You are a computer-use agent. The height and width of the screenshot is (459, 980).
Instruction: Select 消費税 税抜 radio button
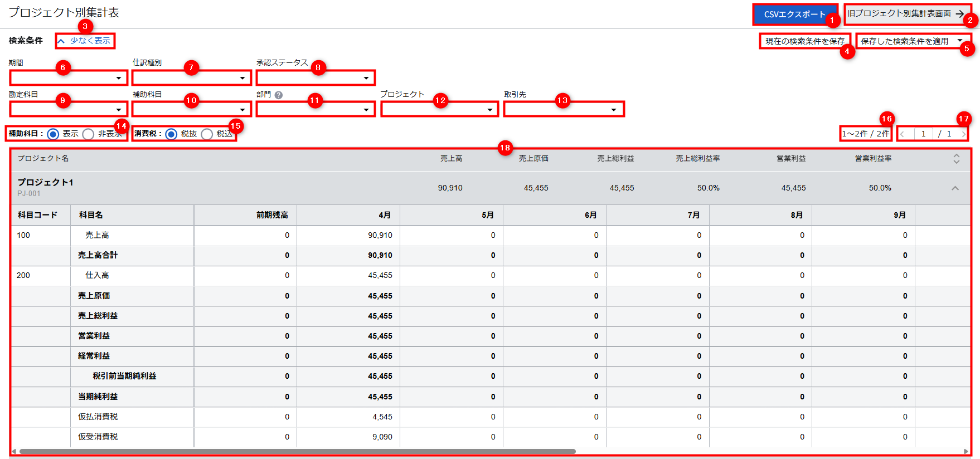[172, 134]
